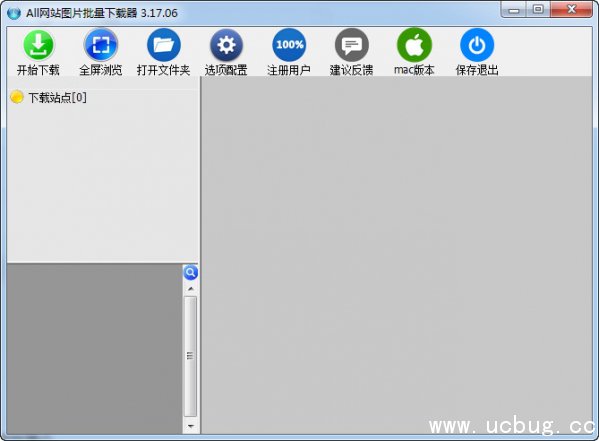Close the downloader window

tap(571, 9)
